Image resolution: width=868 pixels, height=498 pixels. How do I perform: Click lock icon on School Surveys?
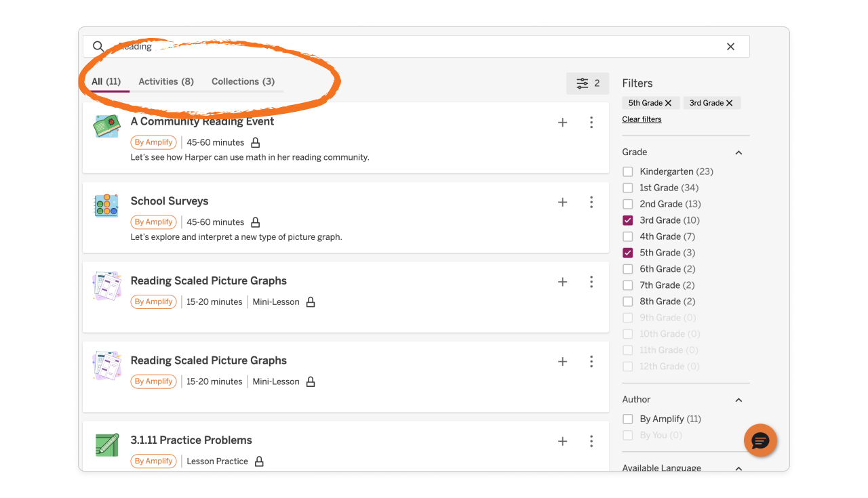click(x=256, y=222)
